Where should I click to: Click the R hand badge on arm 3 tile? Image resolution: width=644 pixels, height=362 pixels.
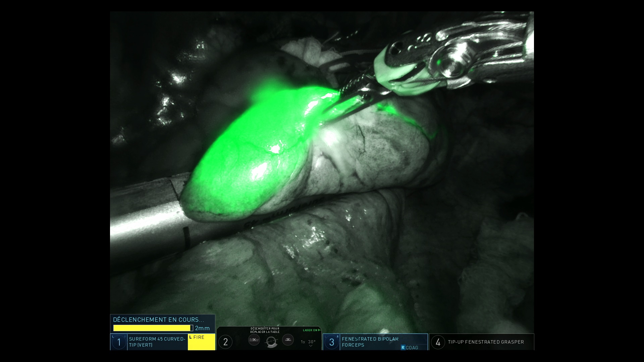pyautogui.click(x=338, y=336)
